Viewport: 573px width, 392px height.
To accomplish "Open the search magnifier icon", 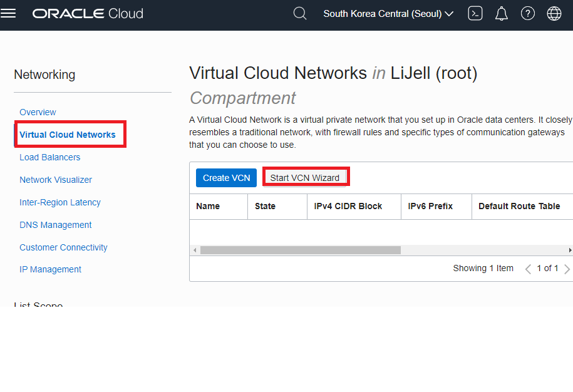I will pyautogui.click(x=300, y=14).
